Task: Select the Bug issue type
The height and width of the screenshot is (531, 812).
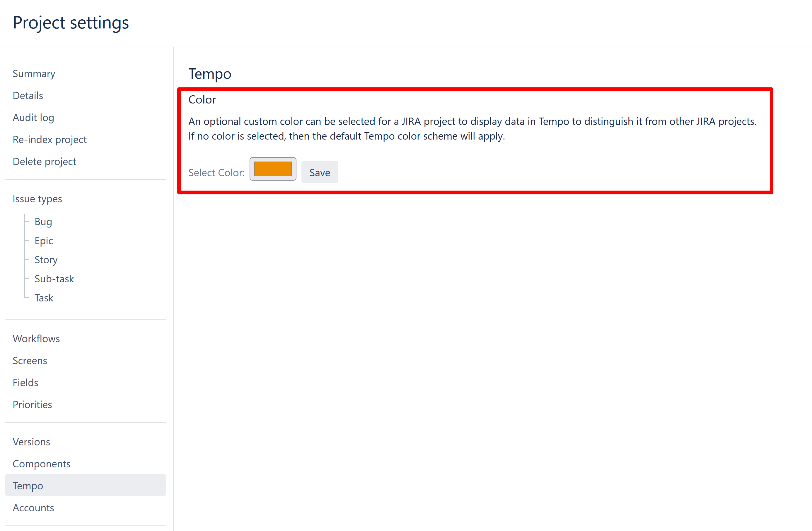Action: (x=43, y=221)
